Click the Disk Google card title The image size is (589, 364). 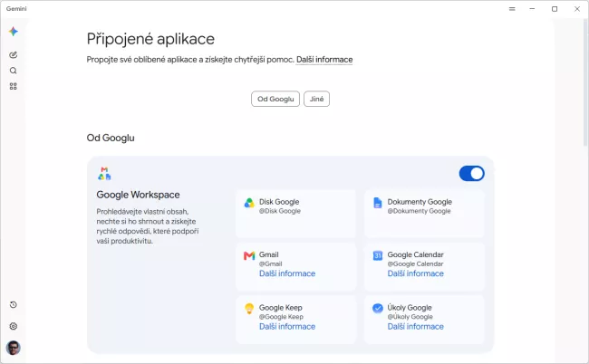[x=279, y=202]
